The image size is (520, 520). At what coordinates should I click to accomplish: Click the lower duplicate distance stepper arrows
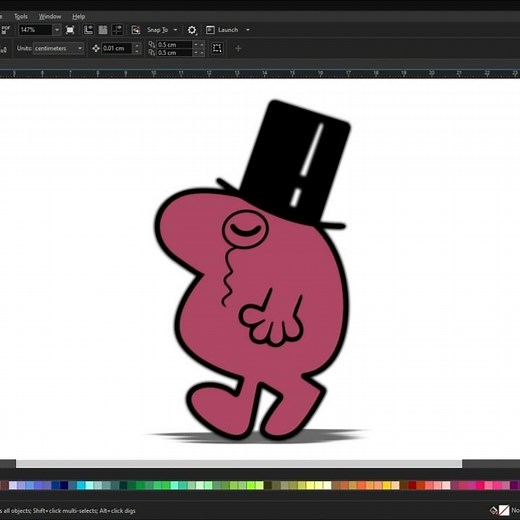(x=199, y=53)
